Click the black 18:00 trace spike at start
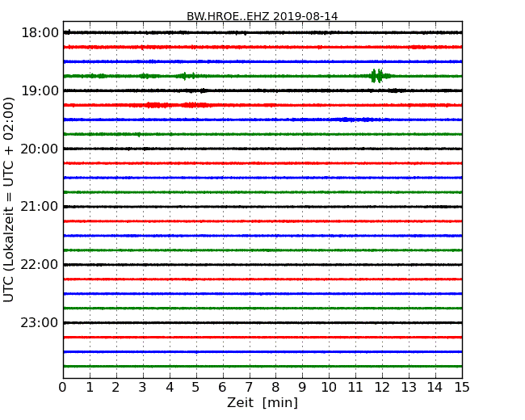525x420 pixels. click(68, 32)
